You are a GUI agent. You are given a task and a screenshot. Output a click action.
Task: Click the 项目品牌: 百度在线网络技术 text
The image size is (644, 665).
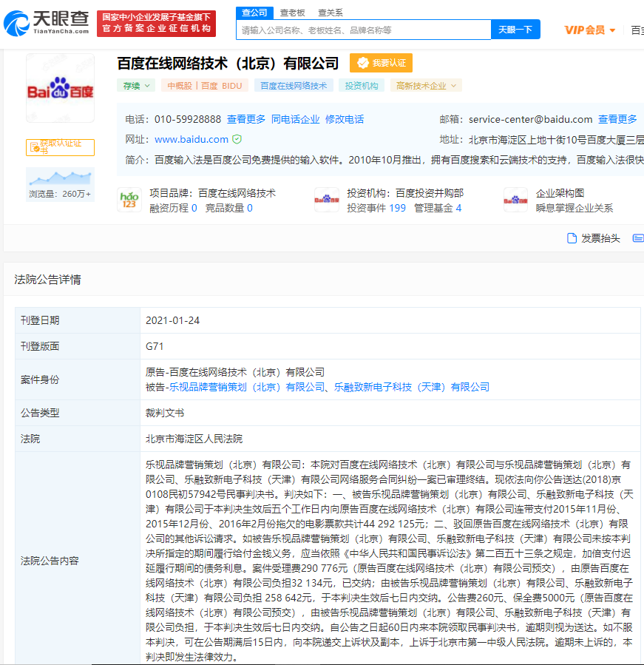click(213, 193)
